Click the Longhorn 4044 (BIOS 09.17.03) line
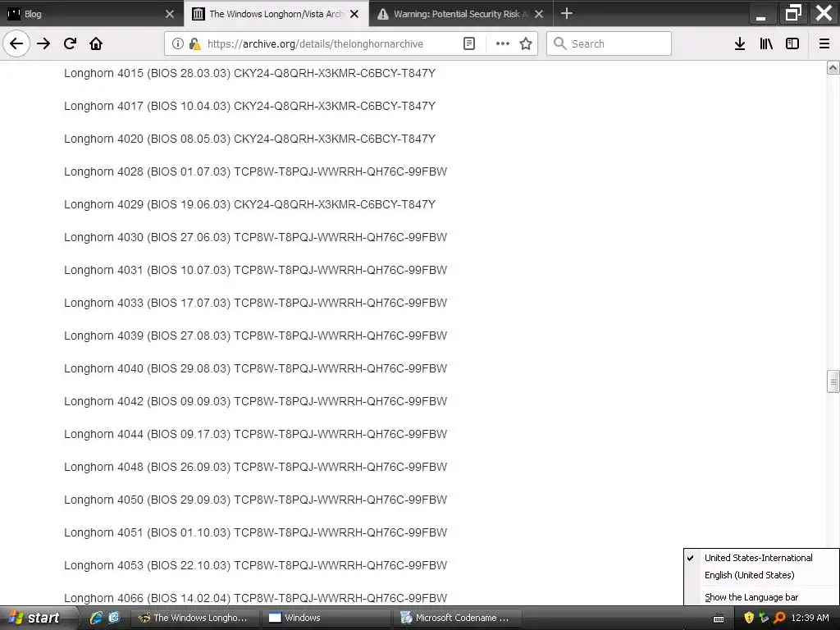 pos(256,434)
